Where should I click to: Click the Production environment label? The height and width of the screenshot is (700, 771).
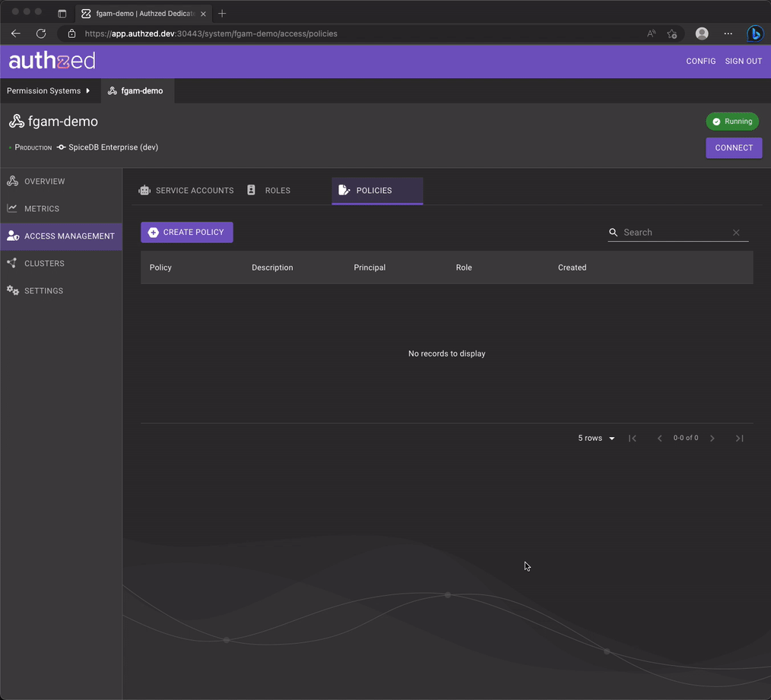click(33, 147)
